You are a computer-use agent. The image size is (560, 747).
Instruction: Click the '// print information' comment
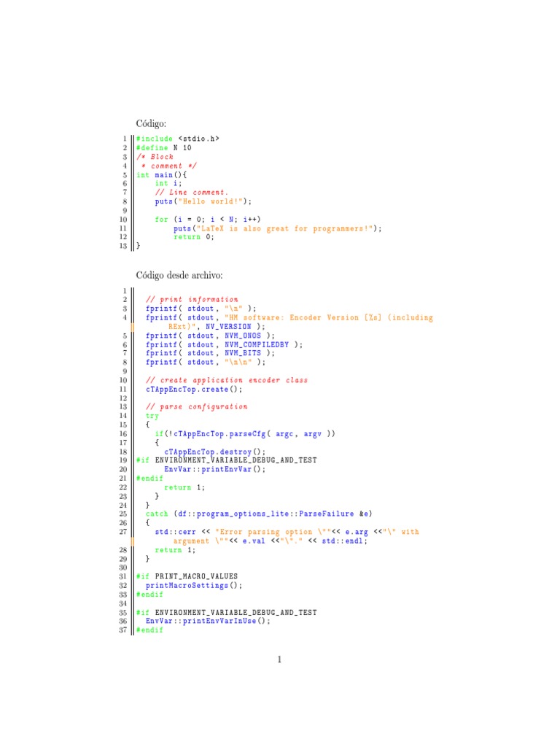(192, 299)
